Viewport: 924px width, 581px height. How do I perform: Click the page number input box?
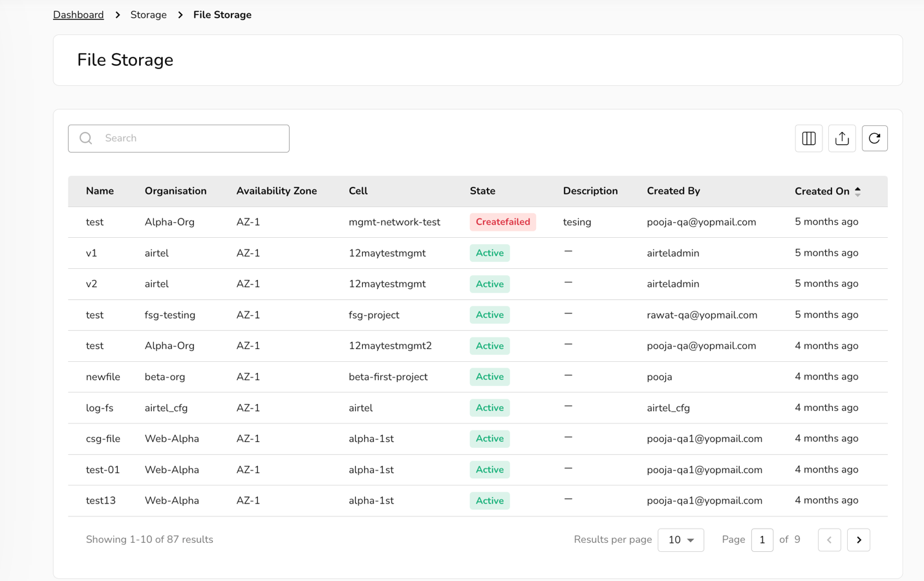coord(762,540)
